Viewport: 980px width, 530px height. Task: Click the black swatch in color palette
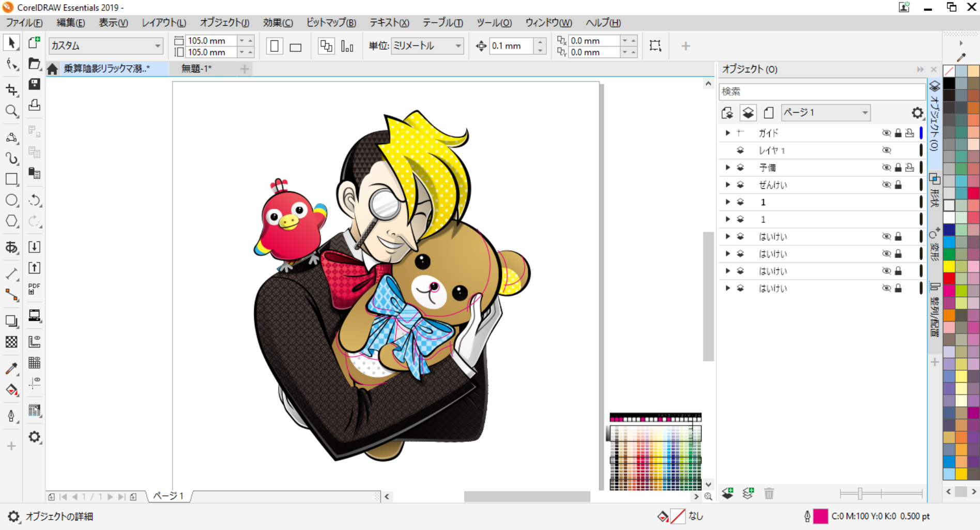click(949, 83)
